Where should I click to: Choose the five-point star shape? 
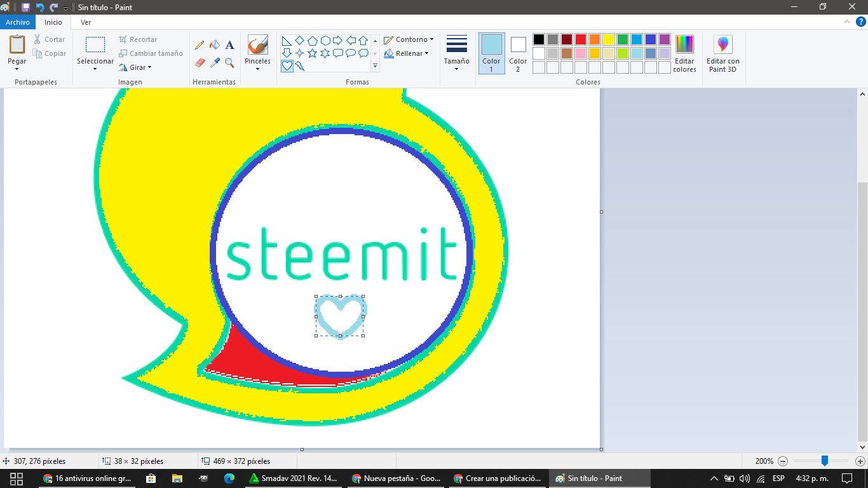[x=312, y=53]
